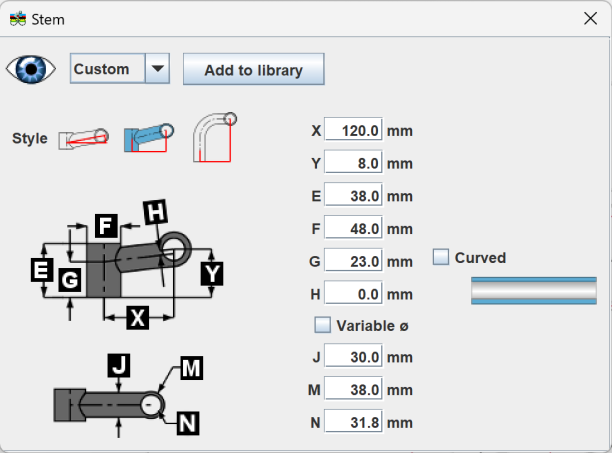
Task: Select the blue threadless stem style icon
Action: coord(149,138)
